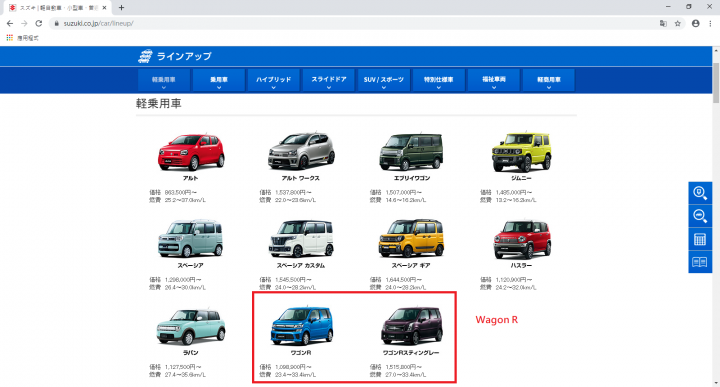Screen dimensions: 720x387
Task: Click the mint ラパン car image
Action: (x=191, y=326)
